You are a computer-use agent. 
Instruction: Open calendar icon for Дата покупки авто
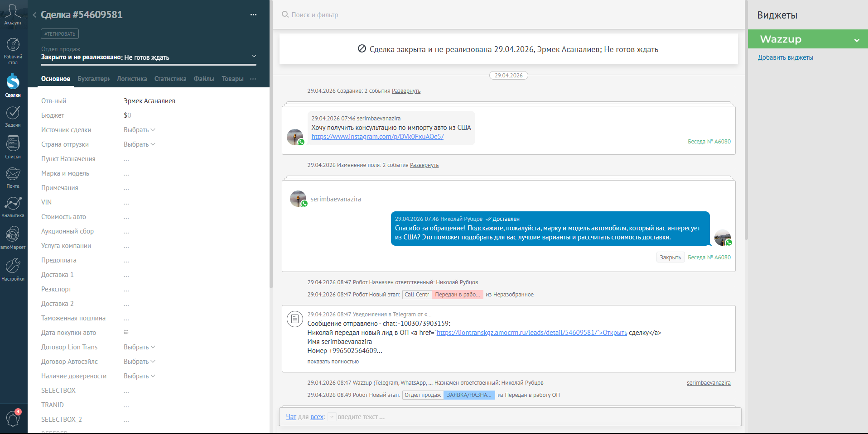pos(126,332)
